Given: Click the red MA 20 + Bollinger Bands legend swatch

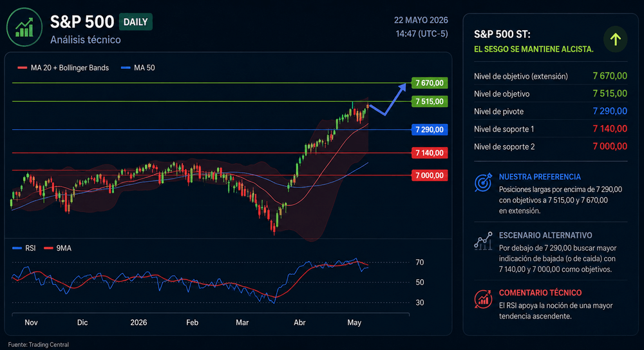Looking at the screenshot, I should pyautogui.click(x=22, y=68).
